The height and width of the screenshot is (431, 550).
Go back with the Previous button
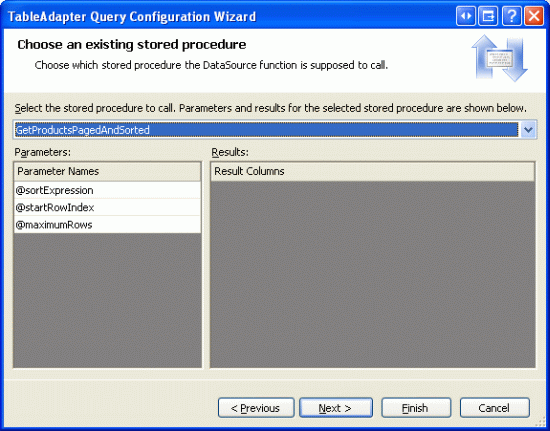point(256,408)
